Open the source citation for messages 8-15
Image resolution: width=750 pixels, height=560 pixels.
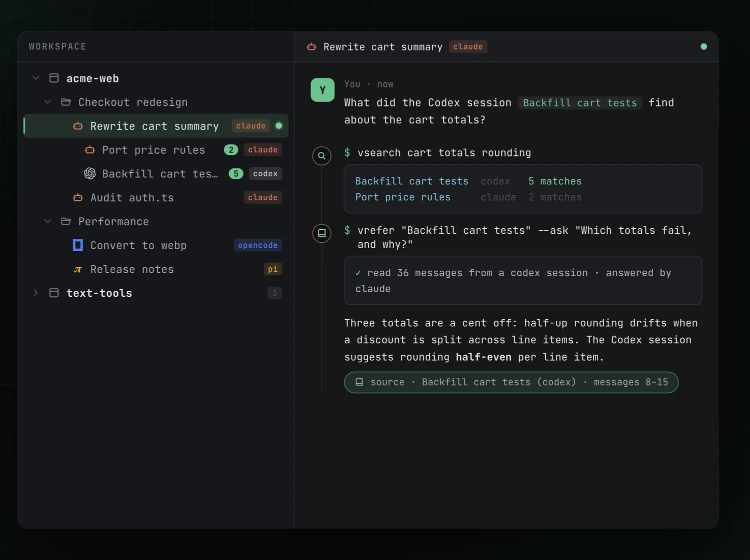pyautogui.click(x=511, y=382)
